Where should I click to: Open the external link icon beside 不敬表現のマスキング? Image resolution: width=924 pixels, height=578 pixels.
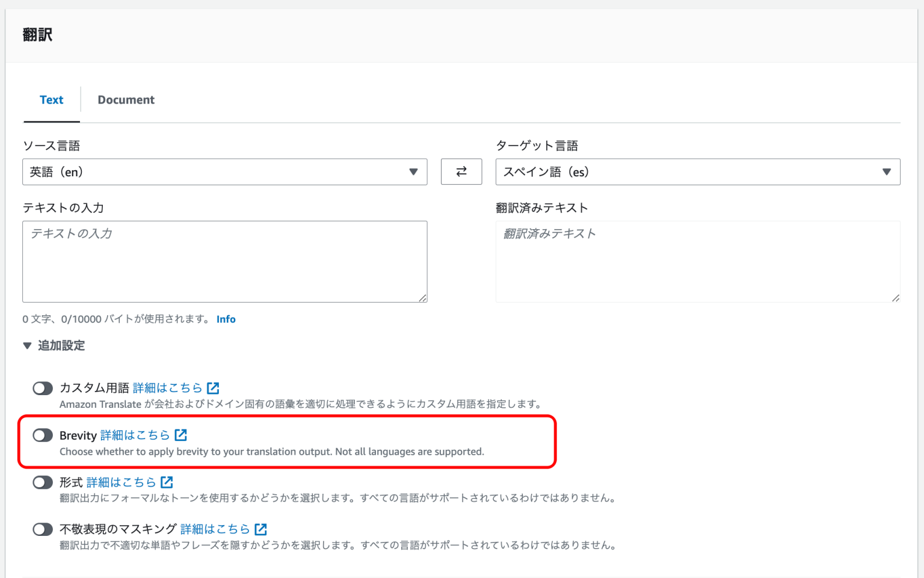coord(260,529)
